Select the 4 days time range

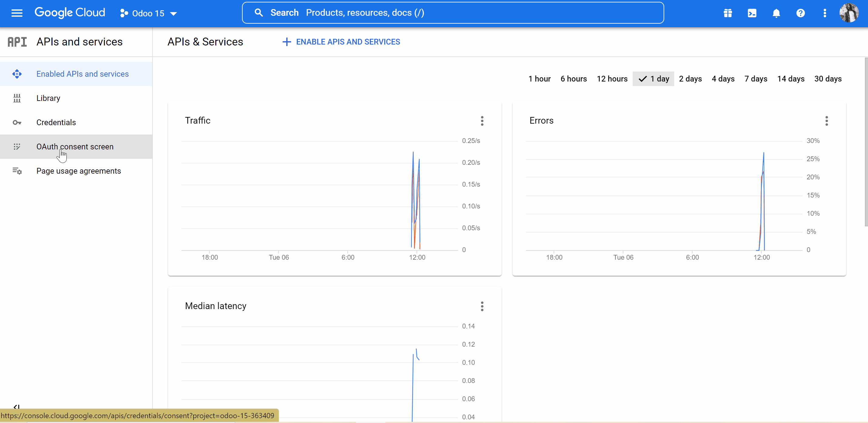(x=723, y=79)
